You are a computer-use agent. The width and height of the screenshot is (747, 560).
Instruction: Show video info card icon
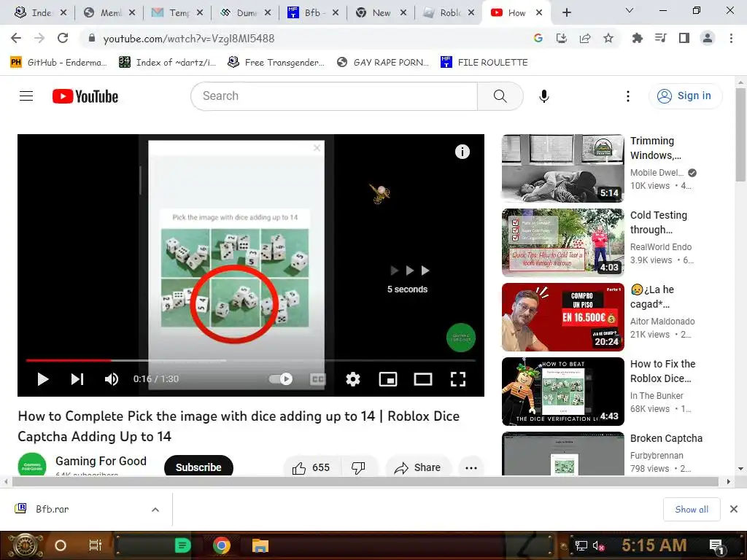point(462,152)
